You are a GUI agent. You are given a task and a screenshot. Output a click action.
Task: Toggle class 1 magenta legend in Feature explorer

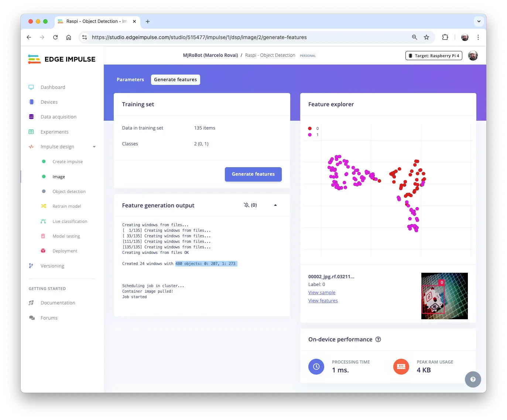[x=310, y=135]
